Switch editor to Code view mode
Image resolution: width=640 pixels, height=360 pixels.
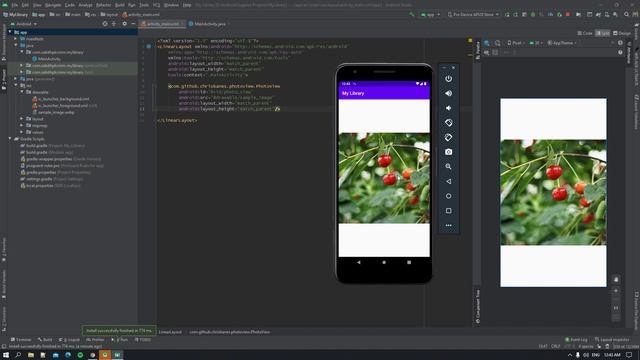(585, 33)
